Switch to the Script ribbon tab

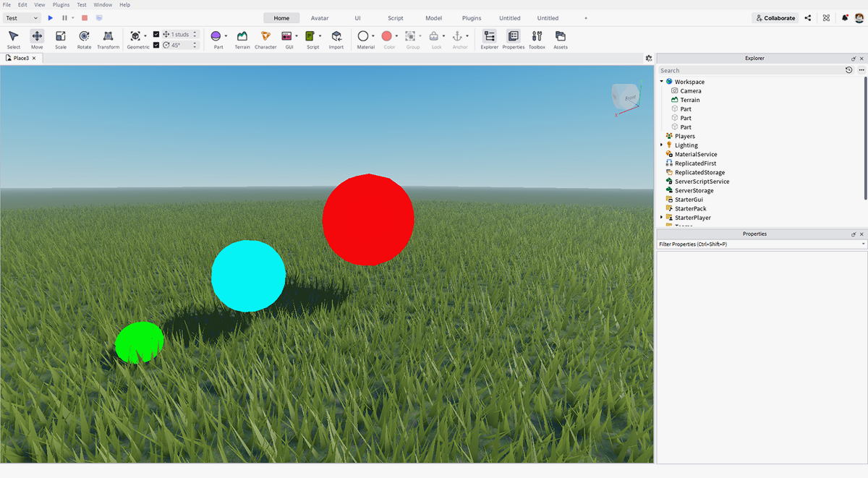pyautogui.click(x=396, y=18)
